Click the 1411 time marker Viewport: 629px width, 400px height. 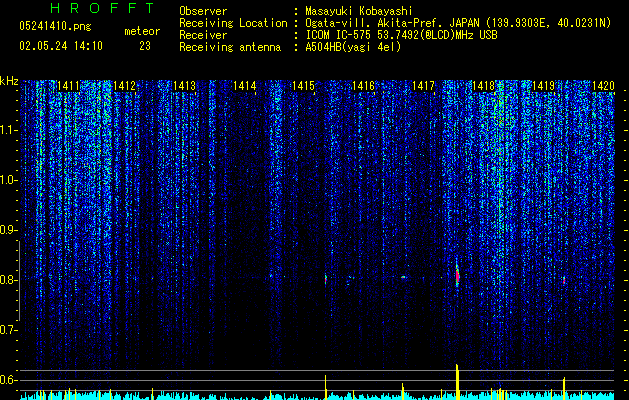(69, 86)
